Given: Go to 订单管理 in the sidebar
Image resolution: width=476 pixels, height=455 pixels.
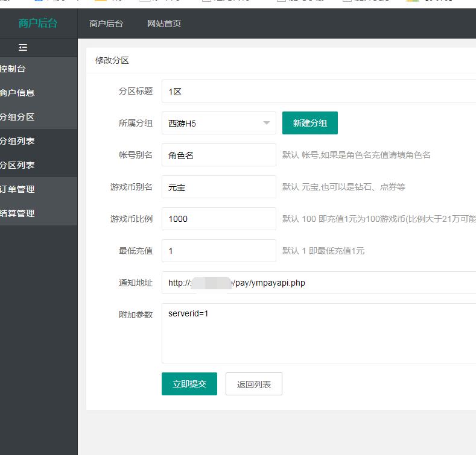Looking at the screenshot, I should (x=17, y=189).
